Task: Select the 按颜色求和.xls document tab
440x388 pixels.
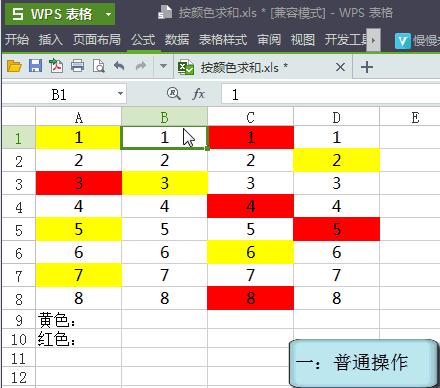Action: 263,67
